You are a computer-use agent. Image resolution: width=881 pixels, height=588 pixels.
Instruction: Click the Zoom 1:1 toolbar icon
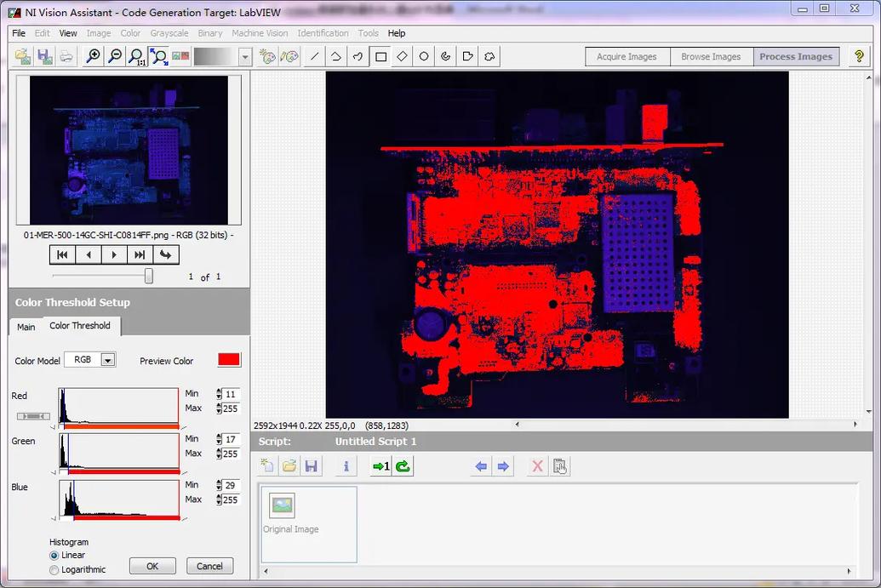[x=136, y=57]
